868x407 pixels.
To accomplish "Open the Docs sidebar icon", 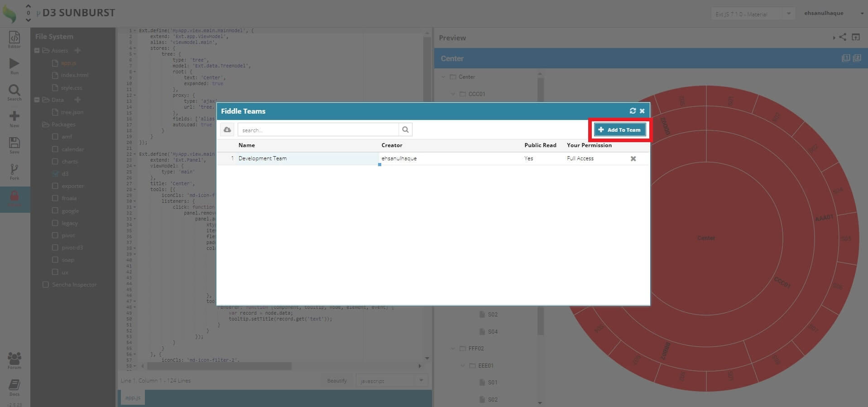I will click(14, 388).
